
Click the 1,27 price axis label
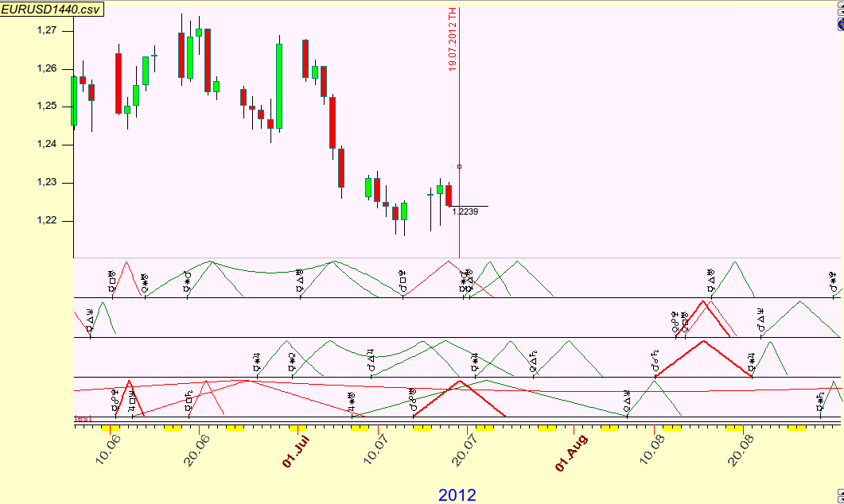coord(49,30)
